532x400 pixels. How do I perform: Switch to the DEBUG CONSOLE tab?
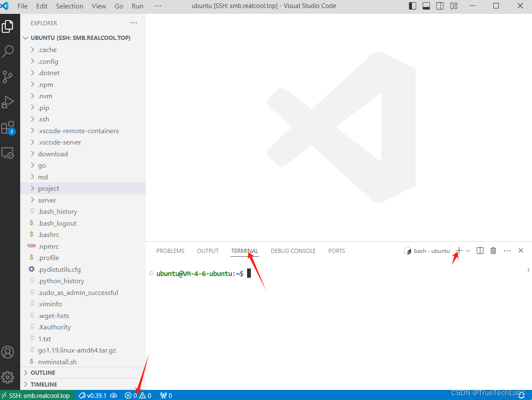293,251
